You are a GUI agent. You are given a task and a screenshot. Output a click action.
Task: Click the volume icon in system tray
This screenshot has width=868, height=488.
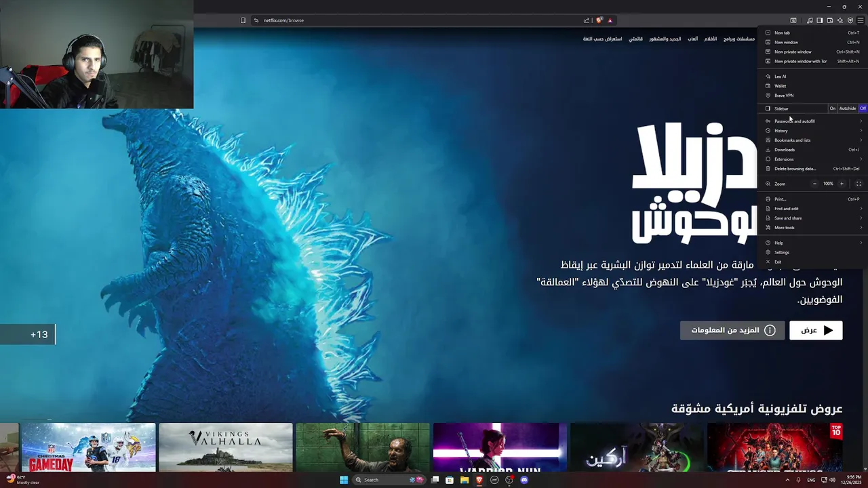[x=833, y=480]
